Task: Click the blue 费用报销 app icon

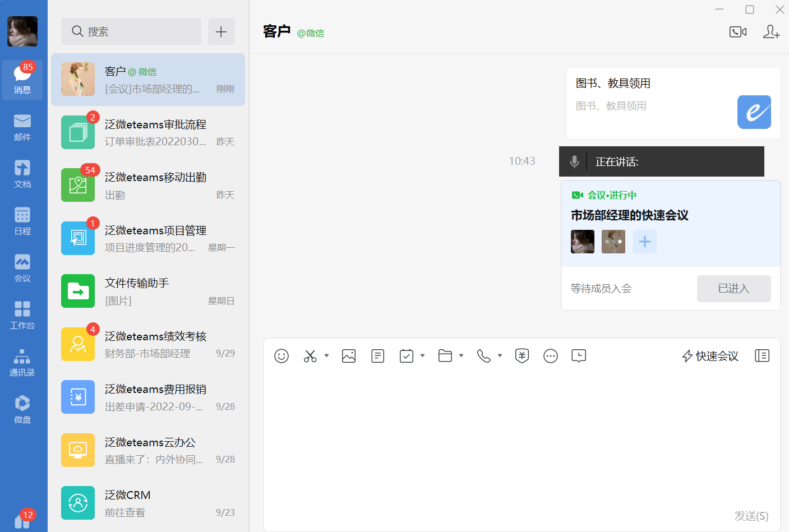Action: (78, 397)
